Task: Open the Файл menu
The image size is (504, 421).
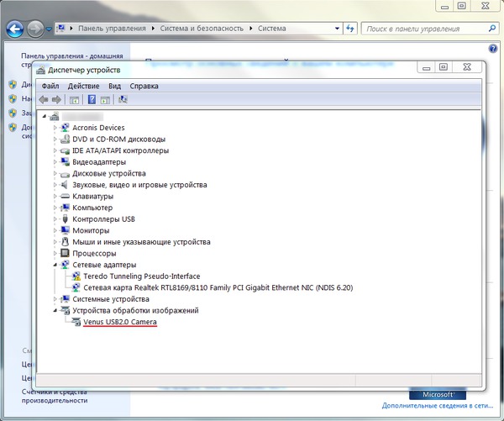Action: pos(50,86)
